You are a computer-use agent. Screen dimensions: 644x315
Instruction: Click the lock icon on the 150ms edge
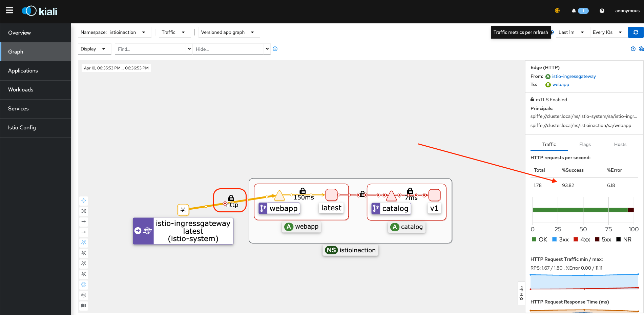pyautogui.click(x=303, y=191)
